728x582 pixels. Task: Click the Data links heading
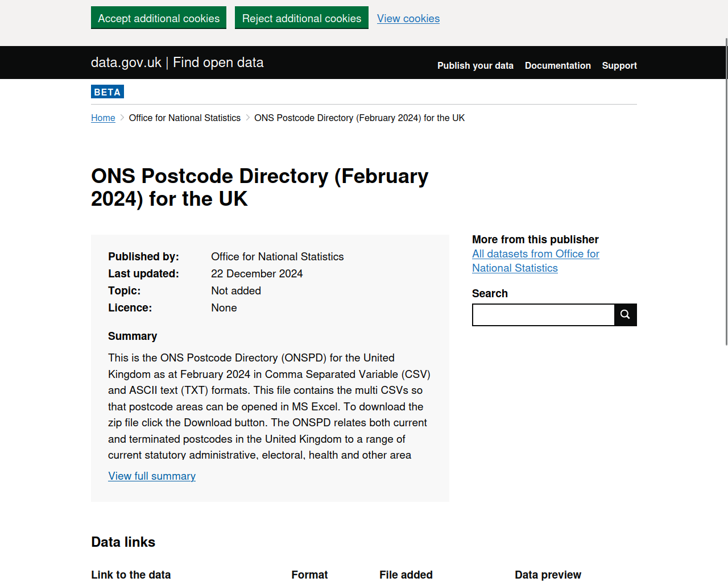tap(123, 542)
